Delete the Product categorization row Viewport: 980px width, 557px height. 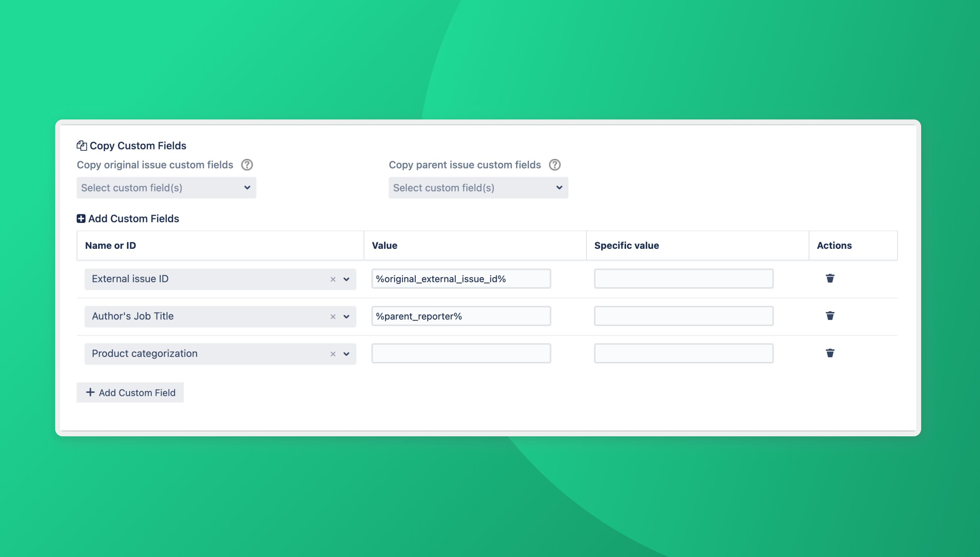click(x=829, y=353)
